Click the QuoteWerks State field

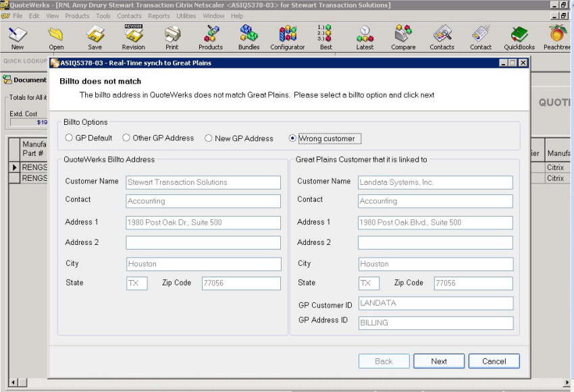point(137,283)
